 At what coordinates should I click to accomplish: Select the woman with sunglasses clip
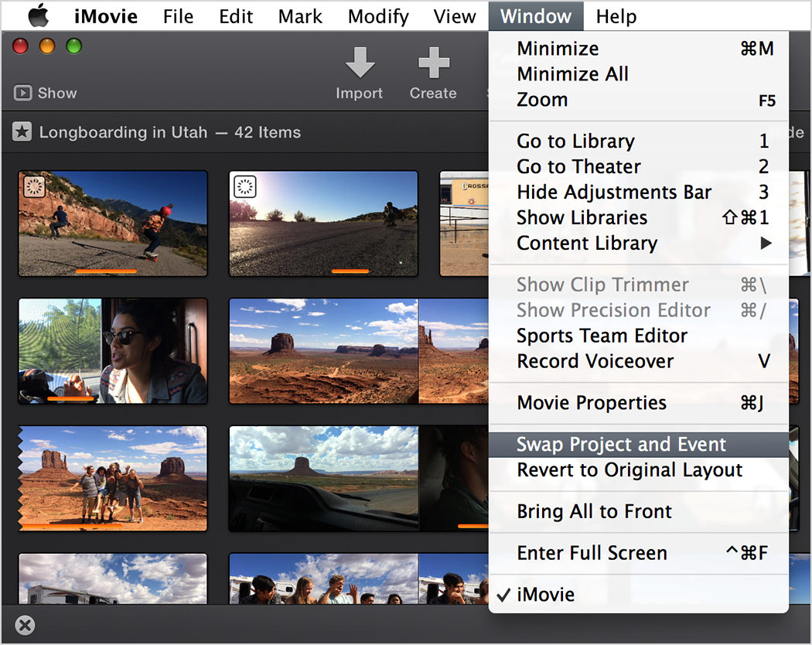(x=113, y=351)
